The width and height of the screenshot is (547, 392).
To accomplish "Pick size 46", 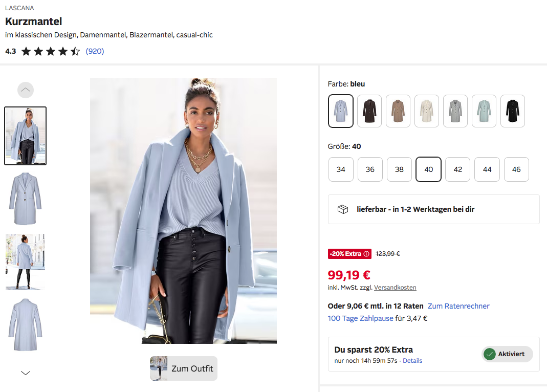I will tap(516, 169).
